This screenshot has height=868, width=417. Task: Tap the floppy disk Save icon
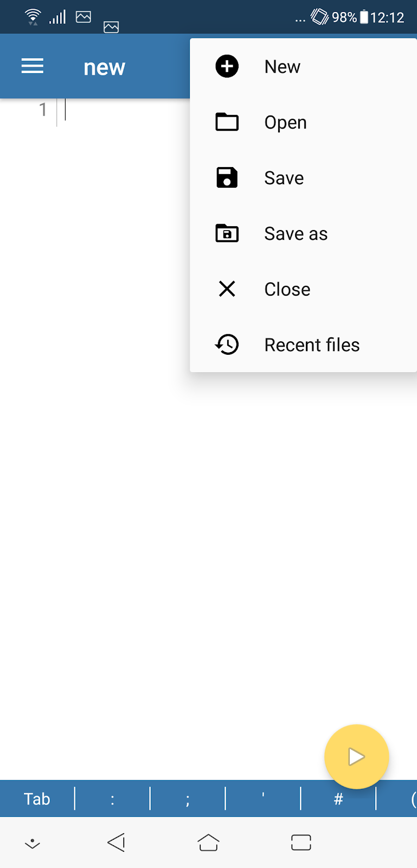click(227, 177)
